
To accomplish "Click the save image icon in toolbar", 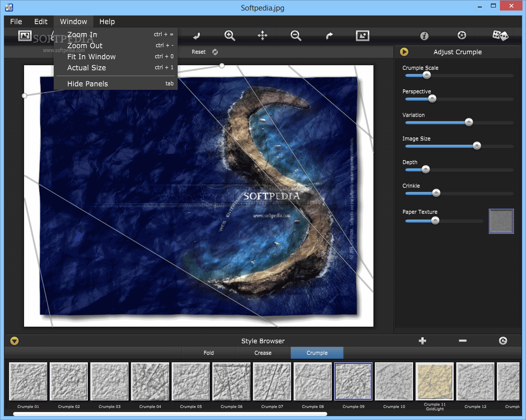I will (362, 36).
